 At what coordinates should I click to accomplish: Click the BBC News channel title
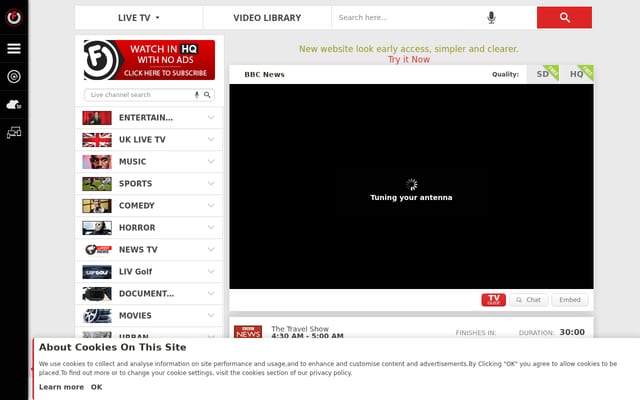(264, 74)
